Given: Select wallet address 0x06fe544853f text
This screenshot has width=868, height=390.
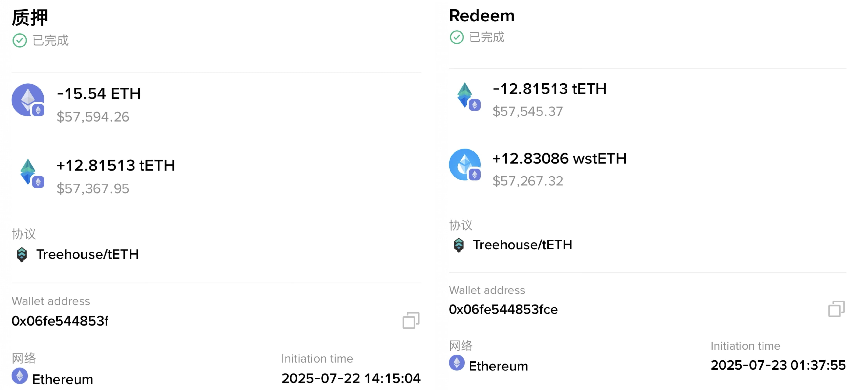Looking at the screenshot, I should click(60, 321).
